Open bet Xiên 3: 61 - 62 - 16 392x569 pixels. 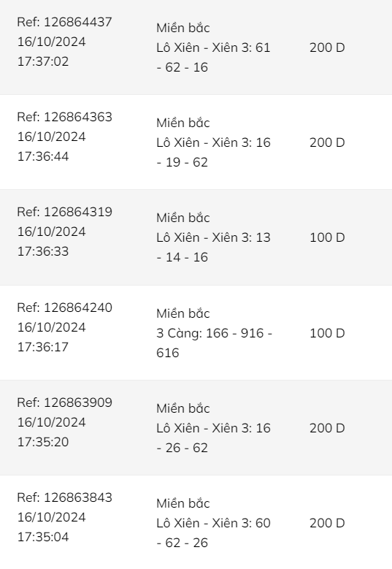[x=213, y=57]
